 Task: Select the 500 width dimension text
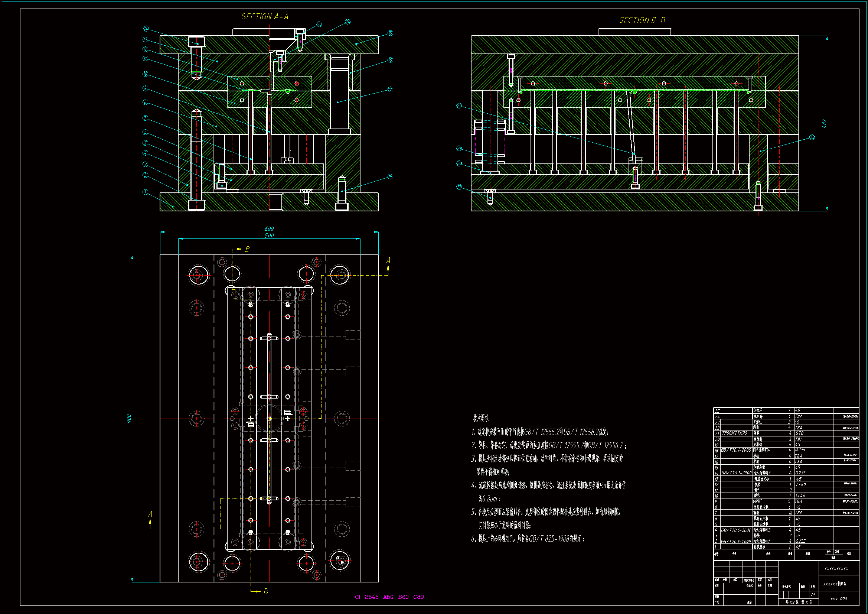click(x=269, y=236)
